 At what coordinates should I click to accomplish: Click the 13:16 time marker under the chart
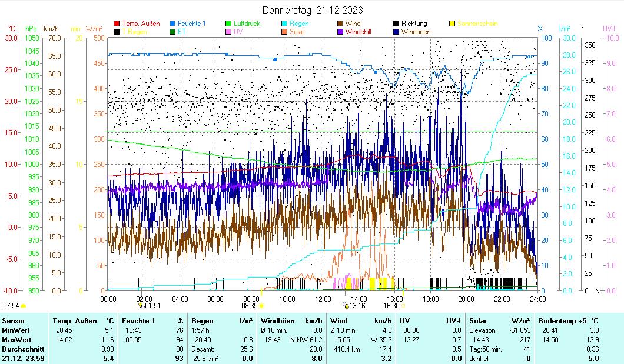coord(357,306)
